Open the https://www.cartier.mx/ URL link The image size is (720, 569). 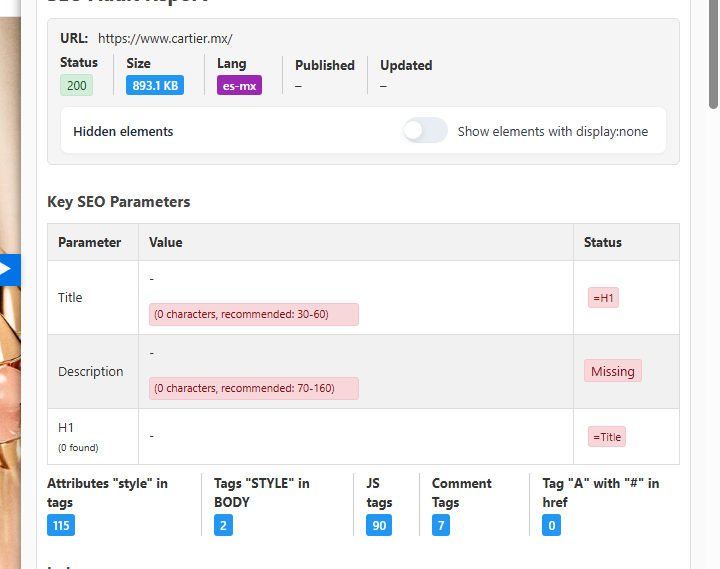165,39
